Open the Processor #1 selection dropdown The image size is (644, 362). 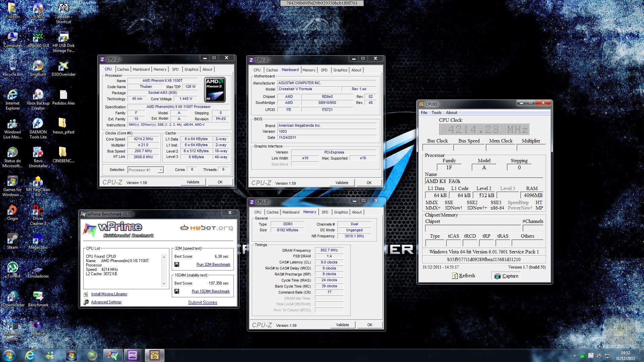click(146, 170)
